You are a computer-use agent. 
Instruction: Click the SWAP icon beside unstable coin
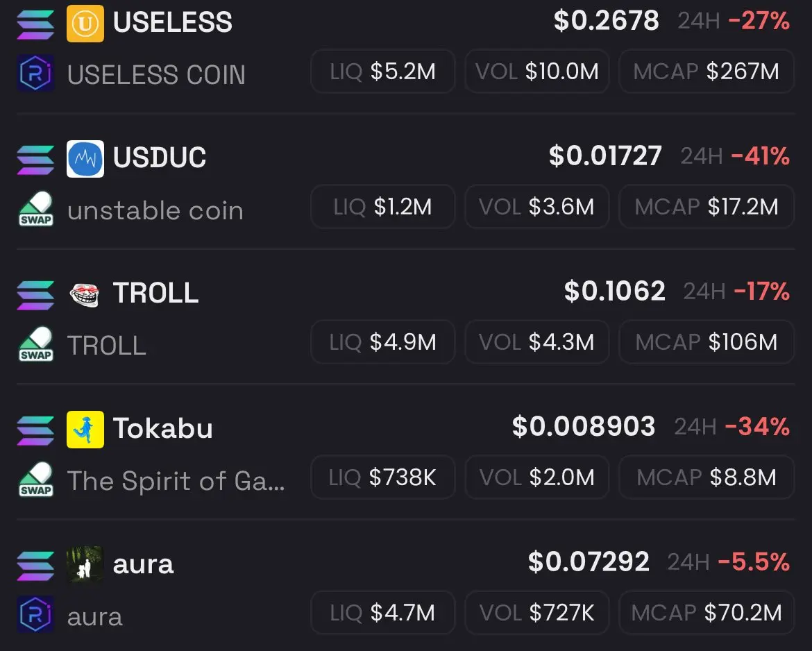click(x=35, y=209)
